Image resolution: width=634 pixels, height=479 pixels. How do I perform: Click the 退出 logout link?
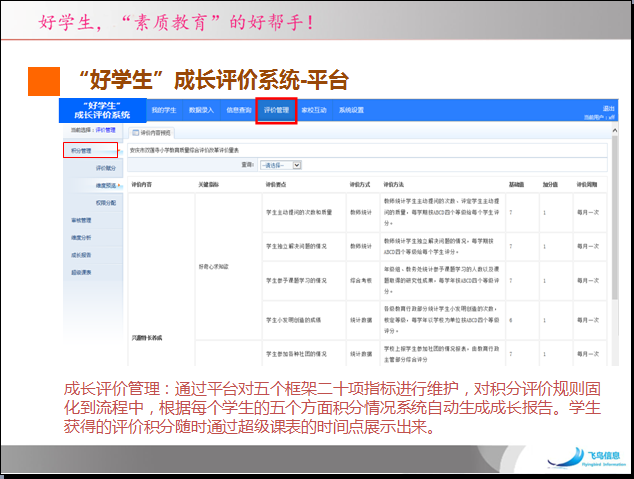pos(608,107)
